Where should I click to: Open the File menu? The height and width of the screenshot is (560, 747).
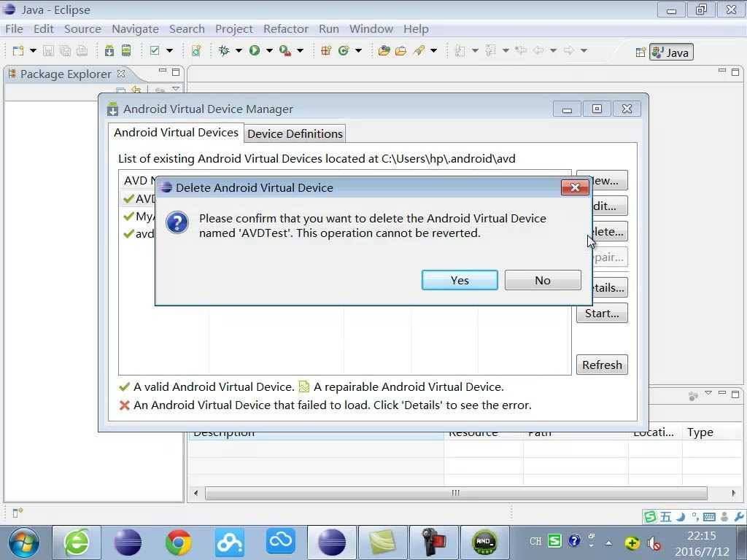pos(14,29)
